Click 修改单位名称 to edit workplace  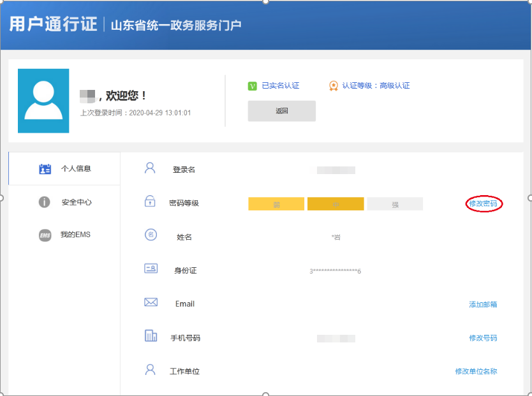(477, 371)
